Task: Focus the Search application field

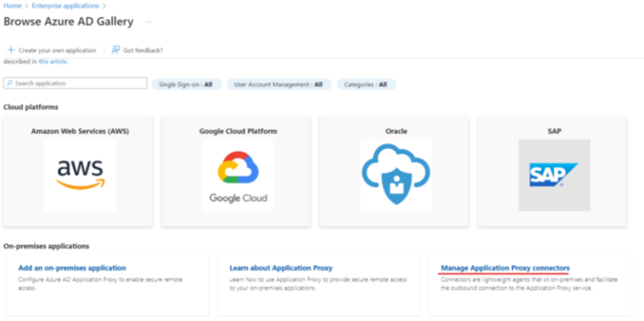Action: click(75, 83)
